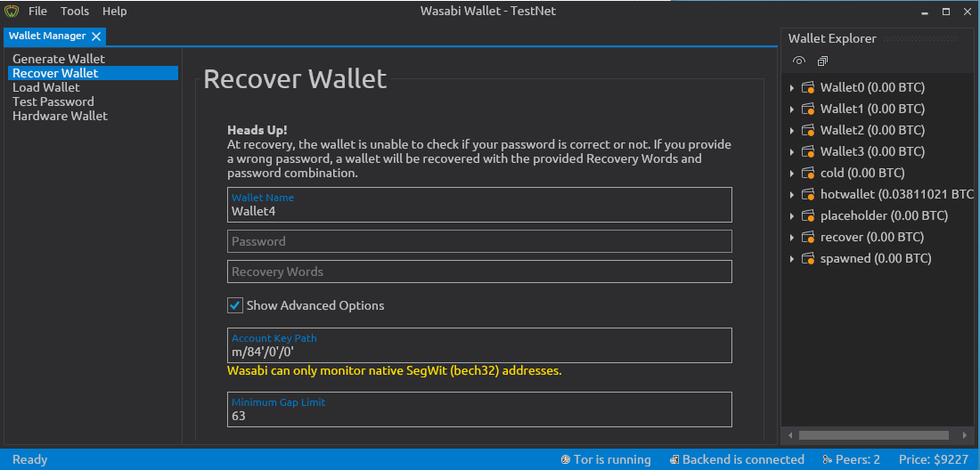Click the Wallet Name input field
Screen dimensions: 980x470
coord(479,205)
